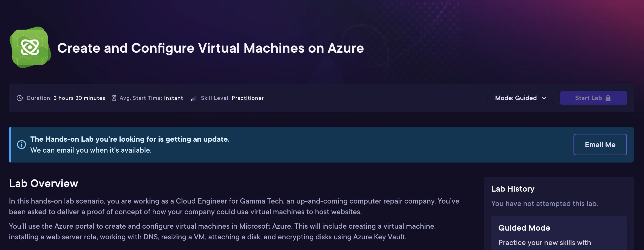Click the page title Create and Configure Virtual Machines on Azure
Viewport: 644px width, 250px height.
point(211,48)
